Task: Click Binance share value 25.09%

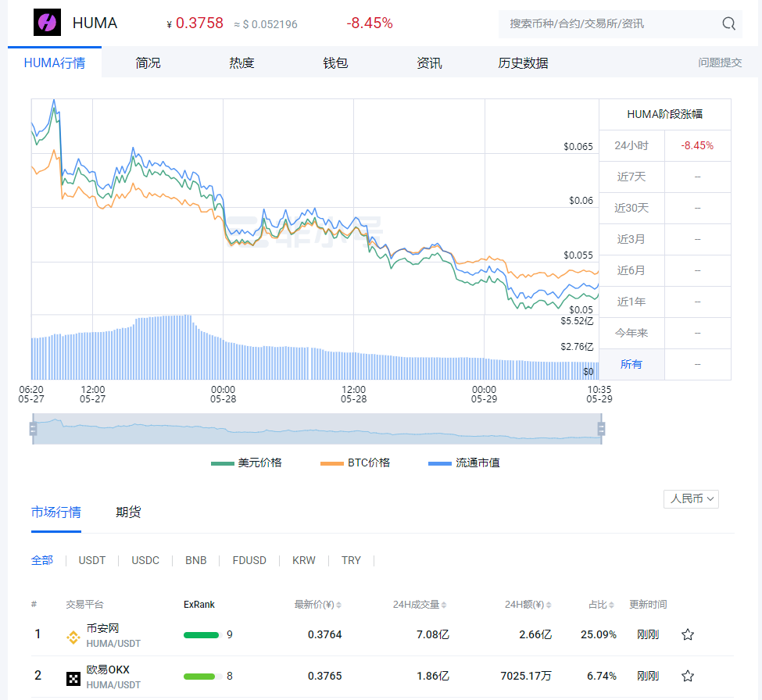Action: point(598,634)
